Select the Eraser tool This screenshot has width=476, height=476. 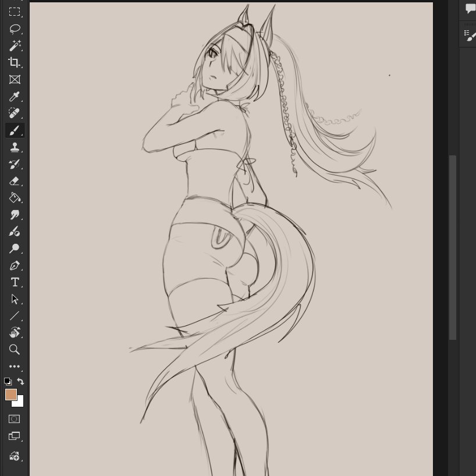pos(15,181)
